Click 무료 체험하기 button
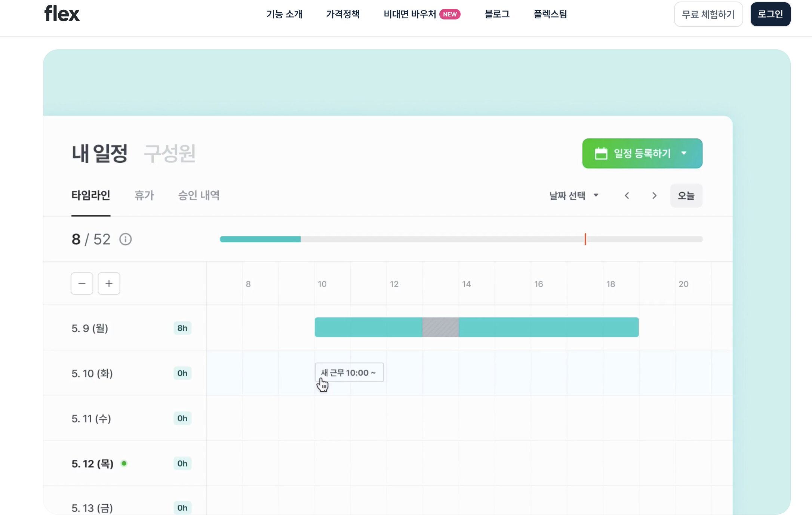Image resolution: width=812 pixels, height=529 pixels. click(708, 14)
